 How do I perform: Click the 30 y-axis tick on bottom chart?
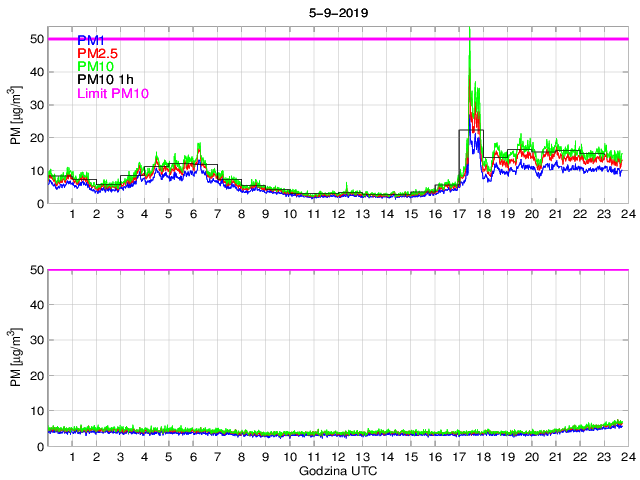(x=36, y=341)
